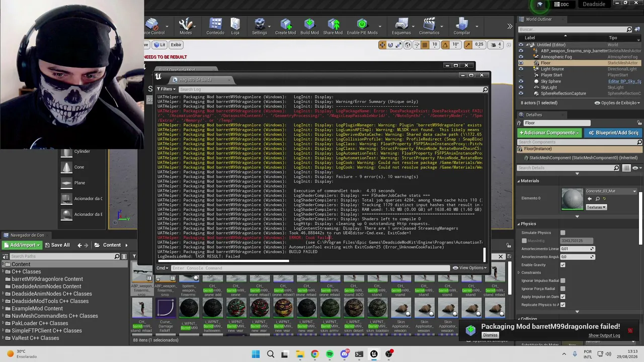Click the Share Mod toolbar icon
The height and width of the screenshot is (362, 644).
333,26
